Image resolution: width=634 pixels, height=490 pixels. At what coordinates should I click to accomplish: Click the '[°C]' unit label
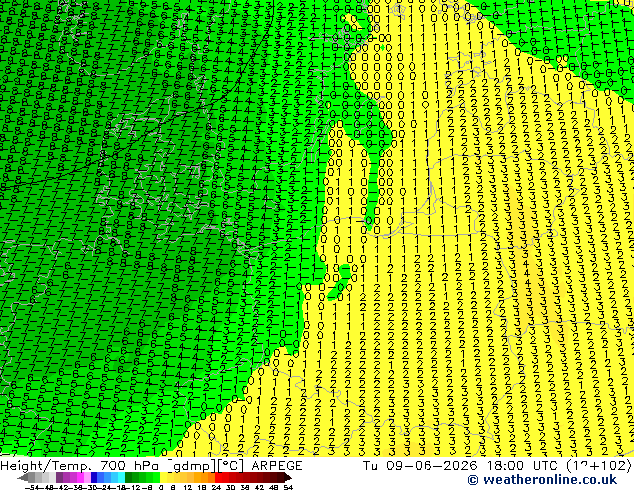click(x=230, y=466)
